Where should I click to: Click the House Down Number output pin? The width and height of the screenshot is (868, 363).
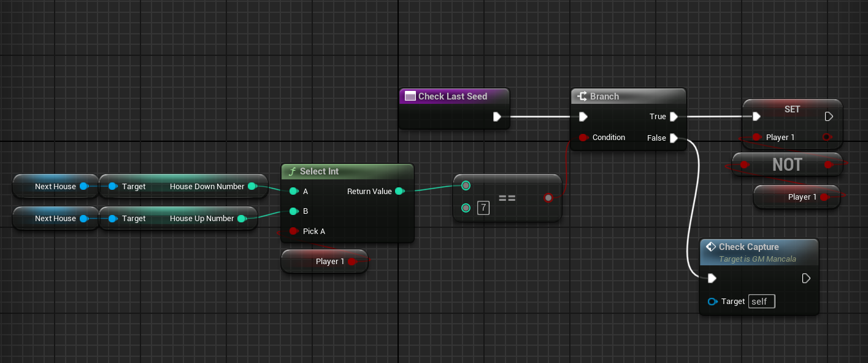252,187
